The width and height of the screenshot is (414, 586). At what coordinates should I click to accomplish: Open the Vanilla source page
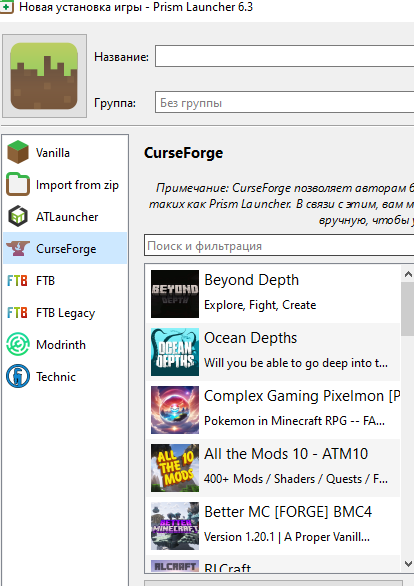tap(65, 152)
